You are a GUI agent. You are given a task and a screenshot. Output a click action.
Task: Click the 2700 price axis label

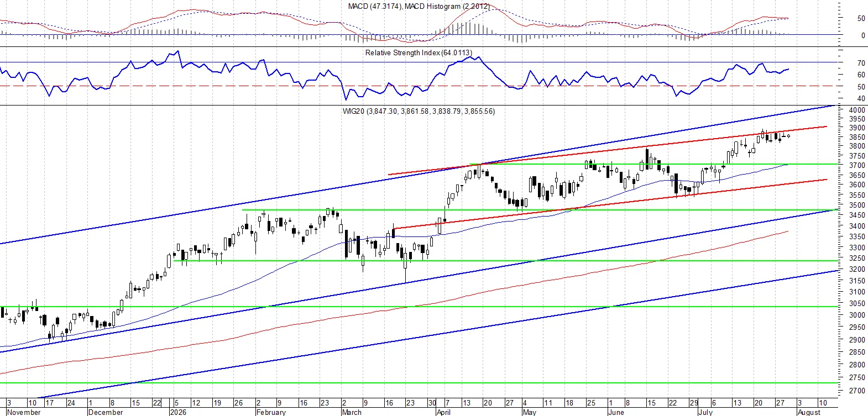tap(857, 391)
